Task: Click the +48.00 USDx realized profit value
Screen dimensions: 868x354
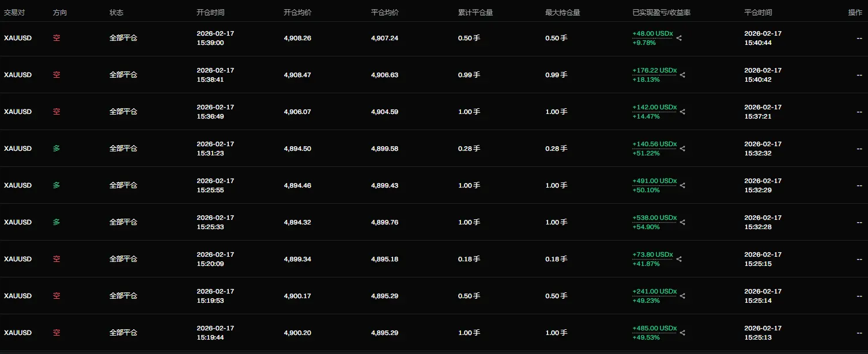Action: 648,33
